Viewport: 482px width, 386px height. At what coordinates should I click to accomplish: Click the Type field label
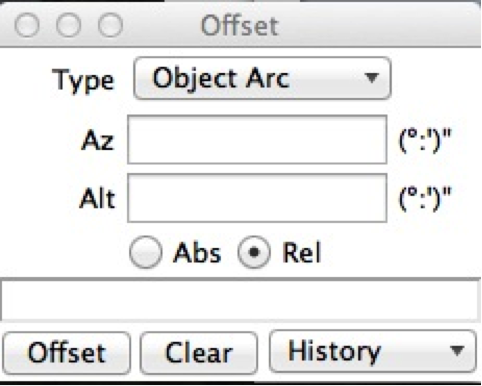point(83,81)
